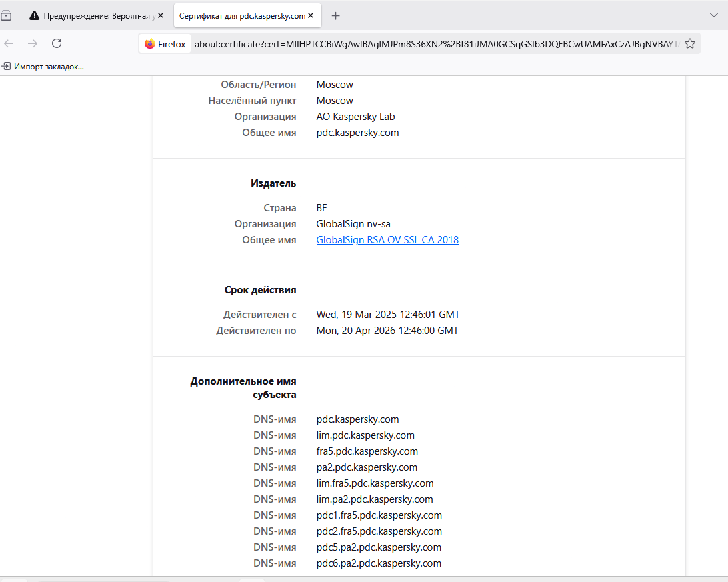Switch to the Предупреждение: Вероятная tab

coord(97,16)
